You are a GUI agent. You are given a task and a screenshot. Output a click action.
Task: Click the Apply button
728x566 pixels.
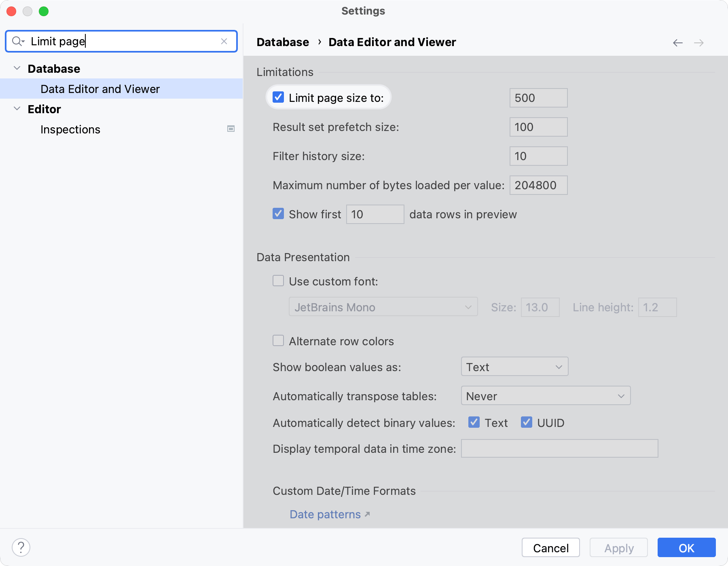coord(618,548)
